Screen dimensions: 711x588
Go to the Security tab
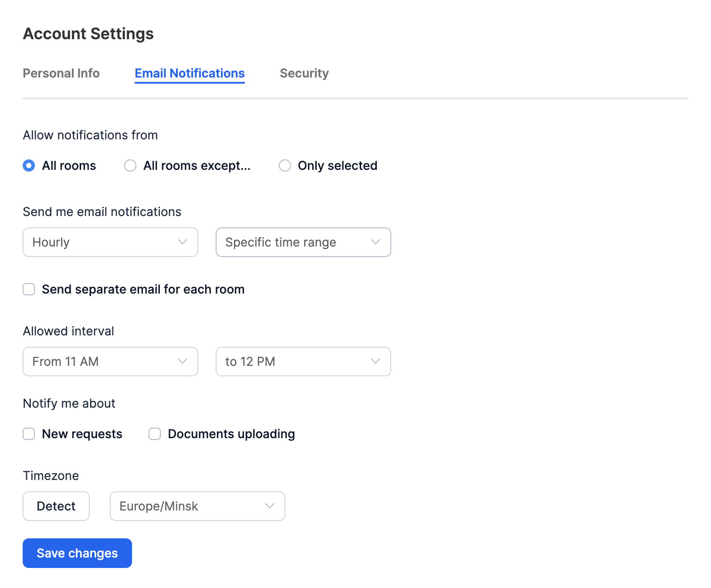[x=304, y=73]
